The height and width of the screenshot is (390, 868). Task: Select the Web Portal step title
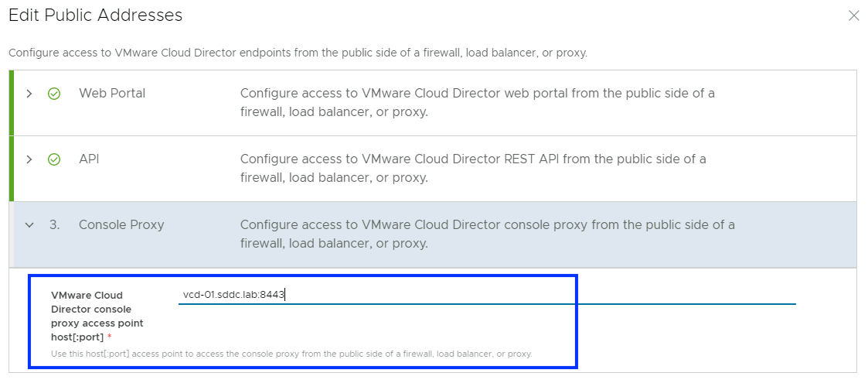(x=112, y=94)
